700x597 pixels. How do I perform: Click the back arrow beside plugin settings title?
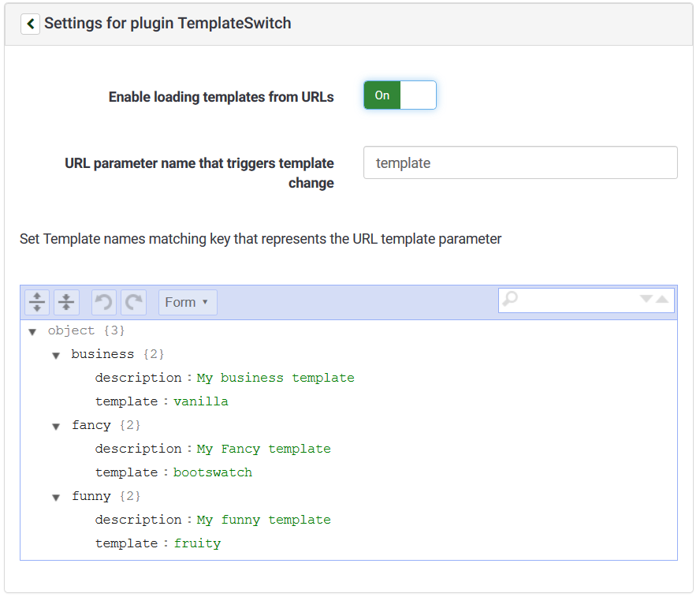30,24
